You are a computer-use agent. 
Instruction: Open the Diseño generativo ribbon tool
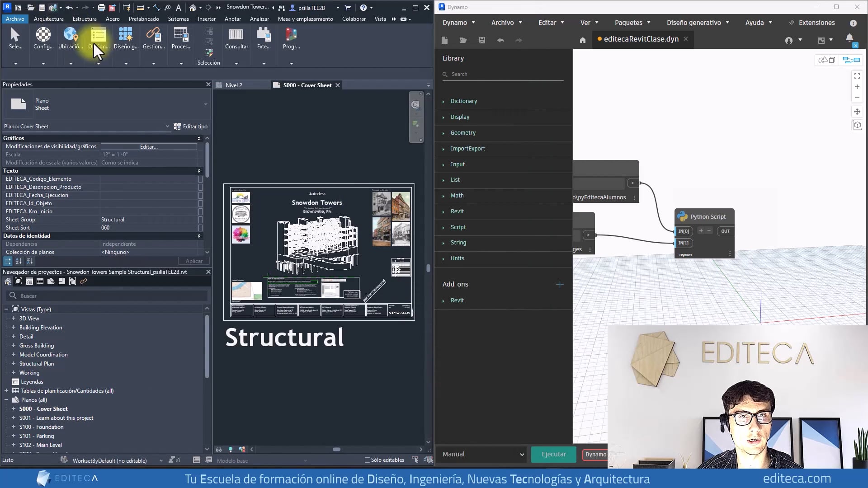coord(126,38)
